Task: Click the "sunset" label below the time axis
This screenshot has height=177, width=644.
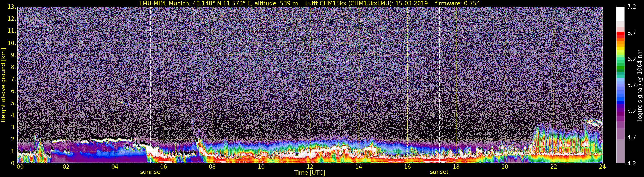Action: tap(439, 172)
